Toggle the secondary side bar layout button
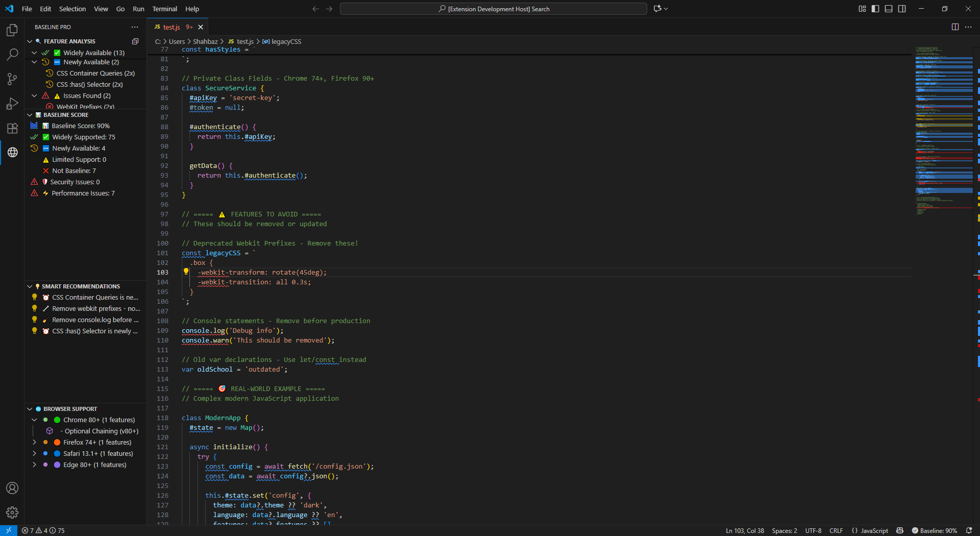The height and width of the screenshot is (536, 980). (902, 9)
